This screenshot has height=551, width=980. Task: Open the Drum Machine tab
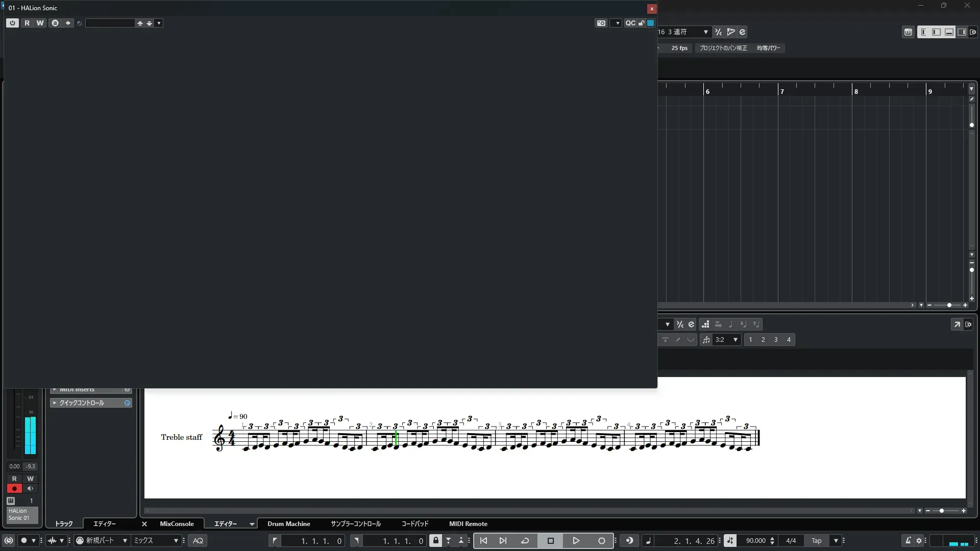pyautogui.click(x=288, y=524)
